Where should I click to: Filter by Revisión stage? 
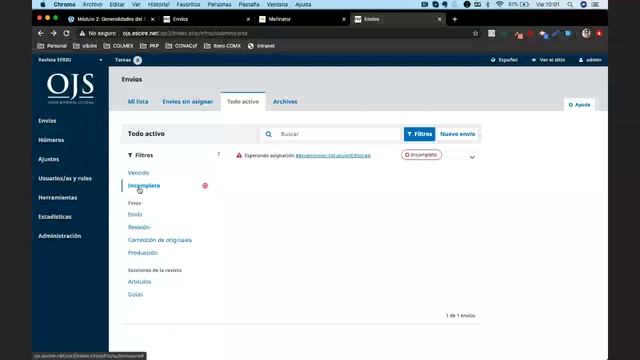pyautogui.click(x=139, y=227)
